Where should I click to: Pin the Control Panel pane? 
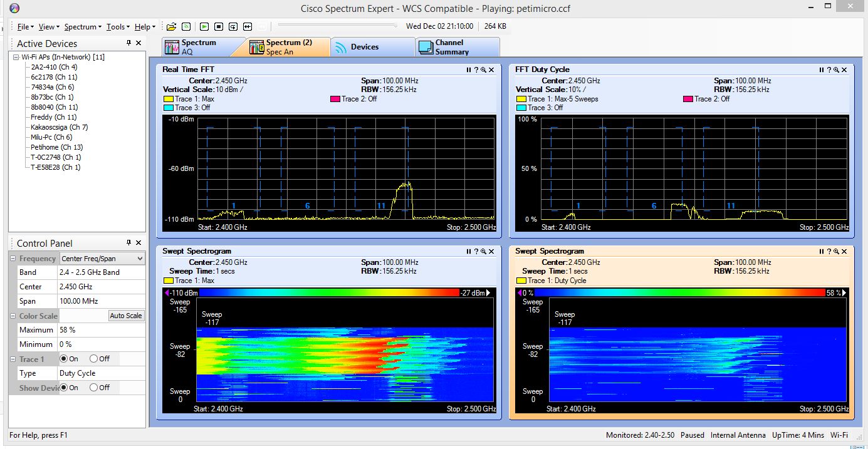click(128, 242)
